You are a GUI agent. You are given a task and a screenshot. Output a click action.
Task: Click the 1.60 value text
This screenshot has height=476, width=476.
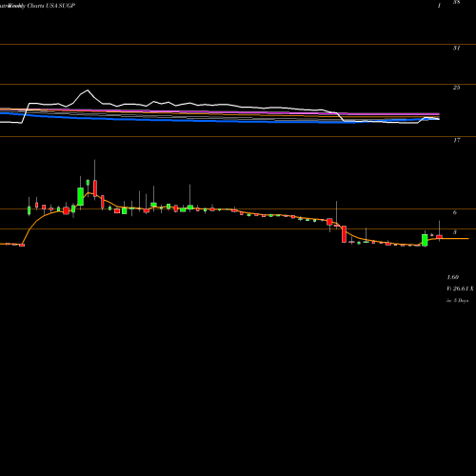tap(453, 277)
